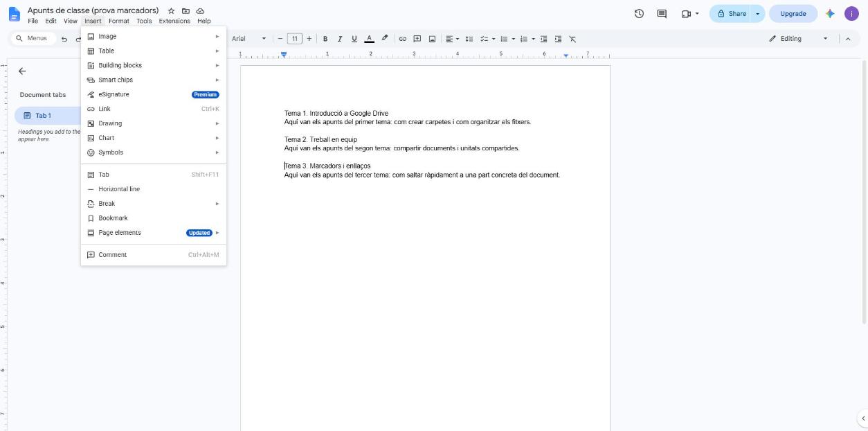Image resolution: width=868 pixels, height=431 pixels.
Task: Choose Comment from Insert menu
Action: pyautogui.click(x=154, y=255)
